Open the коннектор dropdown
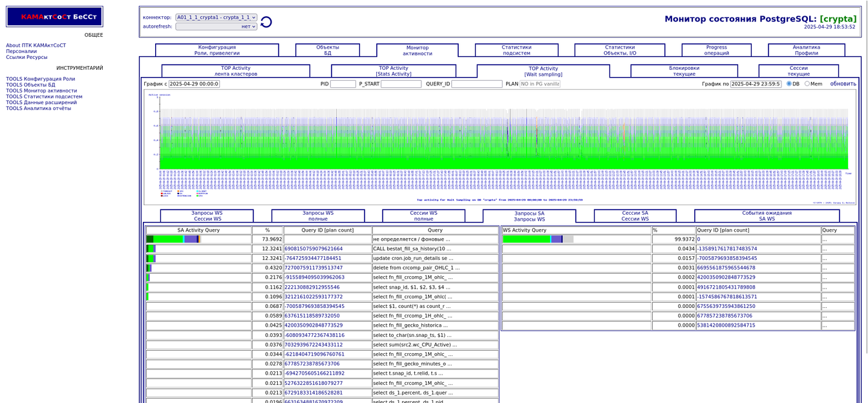The width and height of the screenshot is (868, 403). point(217,17)
